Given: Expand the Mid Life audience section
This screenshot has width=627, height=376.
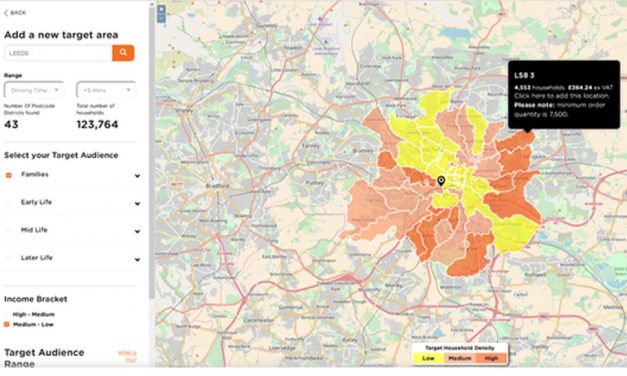Looking at the screenshot, I should click(x=137, y=231).
